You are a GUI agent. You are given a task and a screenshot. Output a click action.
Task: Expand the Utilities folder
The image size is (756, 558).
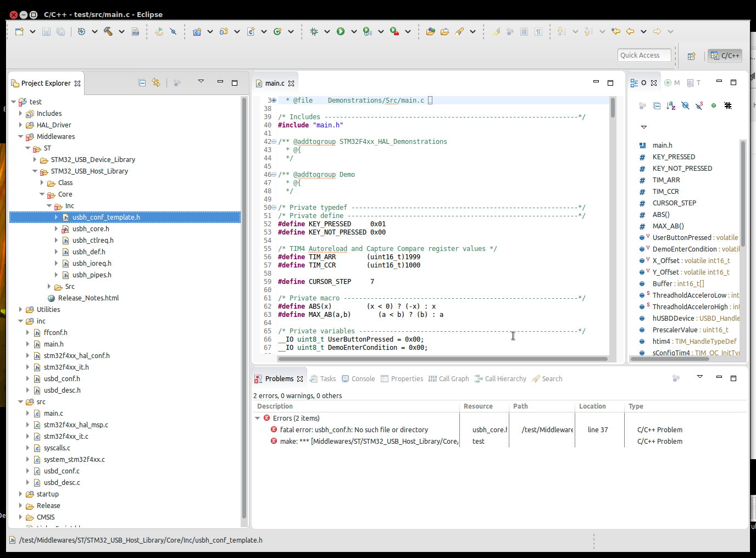21,310
